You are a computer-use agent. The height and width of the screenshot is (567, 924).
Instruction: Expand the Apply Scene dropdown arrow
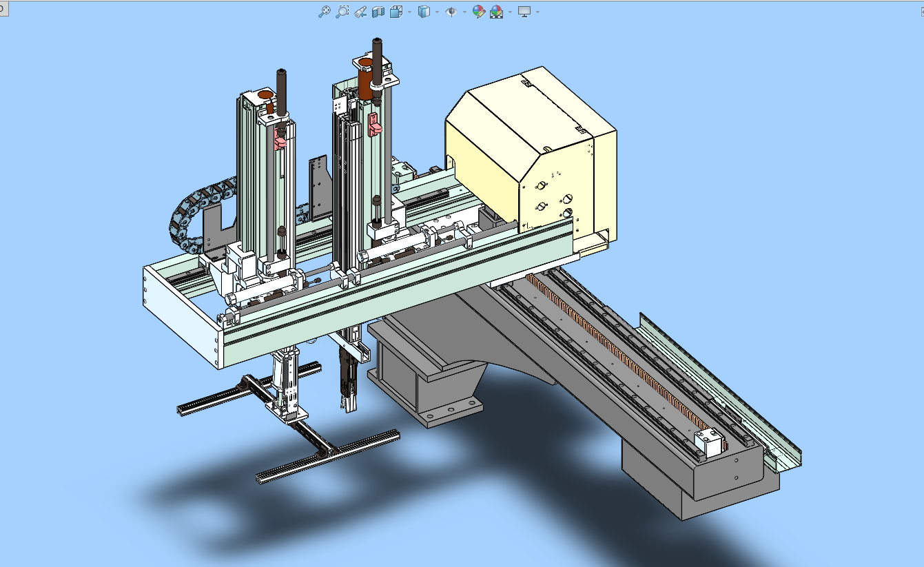[510, 12]
